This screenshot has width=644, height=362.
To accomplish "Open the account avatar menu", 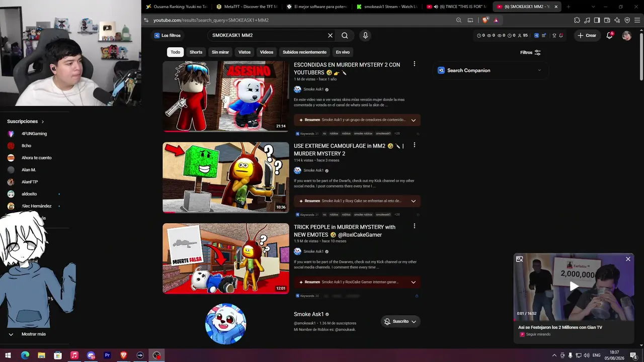I will click(626, 36).
